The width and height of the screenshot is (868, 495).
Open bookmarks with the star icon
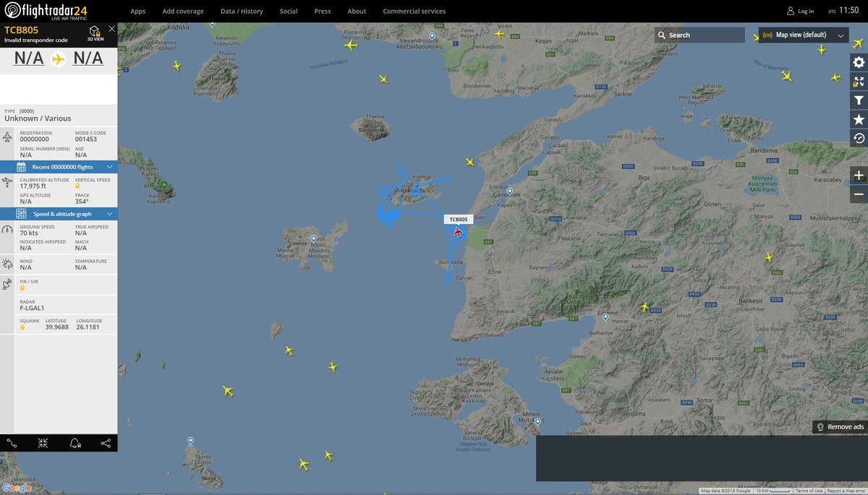pyautogui.click(x=859, y=119)
